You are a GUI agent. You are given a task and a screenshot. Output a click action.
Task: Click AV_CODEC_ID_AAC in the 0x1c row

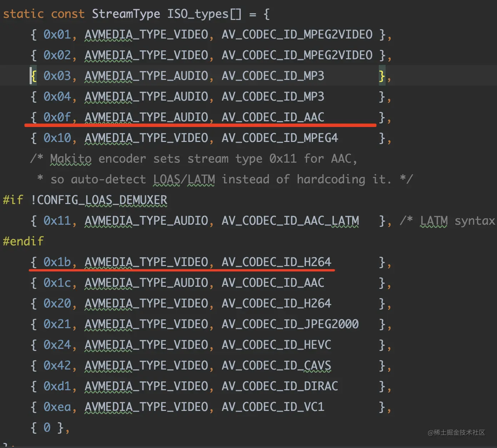[273, 283]
